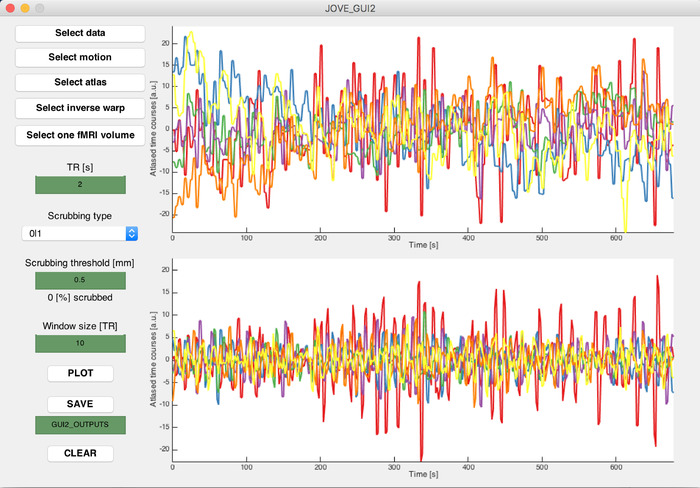Click the JOVE_GUI2 title bar text
This screenshot has width=700, height=488.
coord(350,8)
